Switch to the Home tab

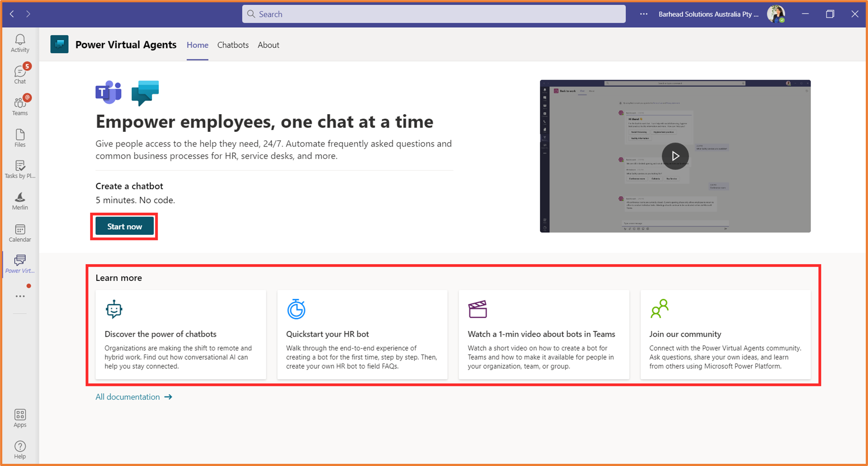197,45
